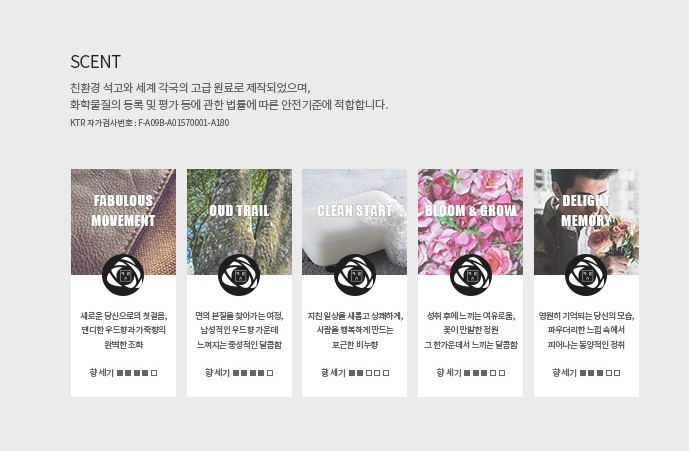Click Fabulous Movement scent strength indicator
This screenshot has height=451, width=689.
tap(123, 373)
